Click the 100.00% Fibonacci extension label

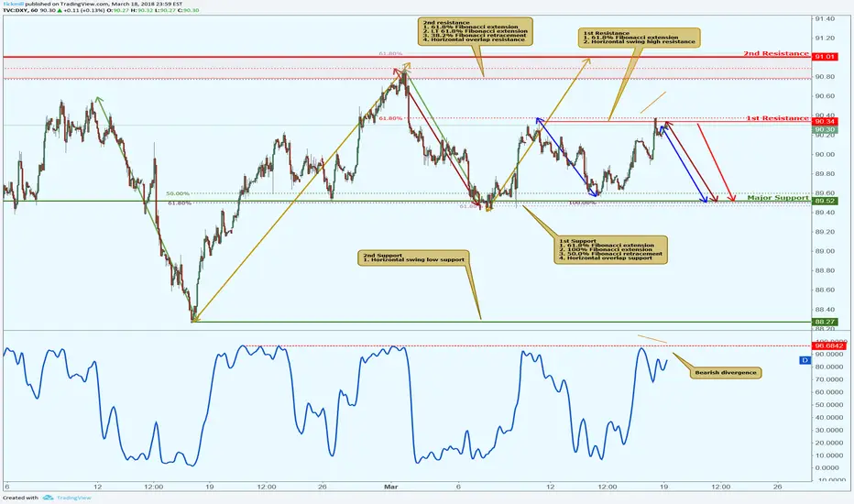point(582,203)
